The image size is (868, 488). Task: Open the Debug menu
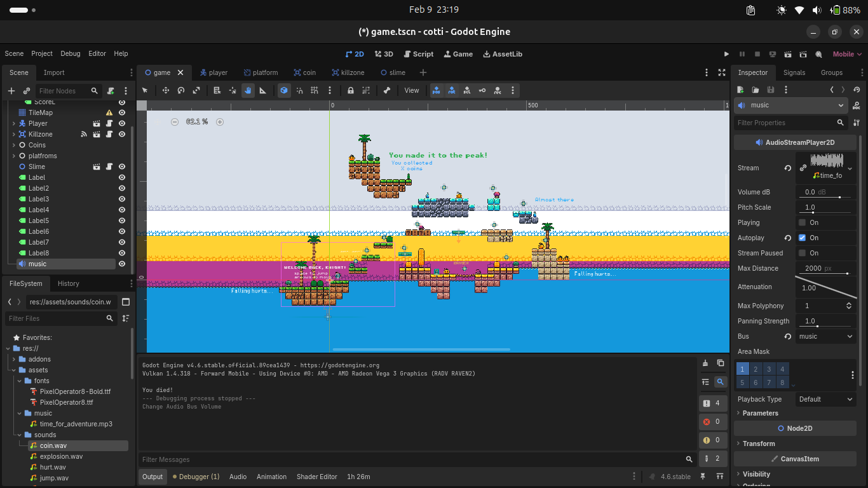tap(71, 53)
